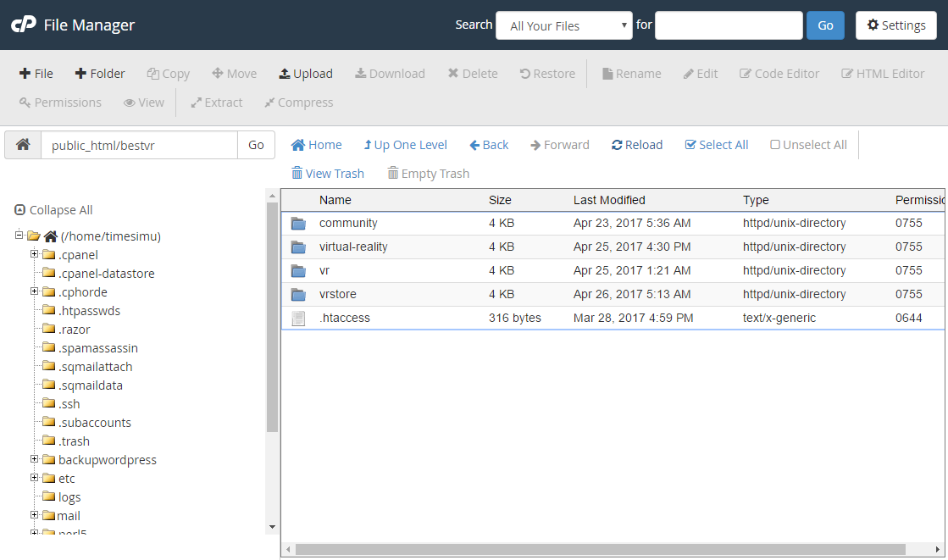948x560 pixels.
Task: Open the All Your Files search dropdown
Action: point(563,25)
